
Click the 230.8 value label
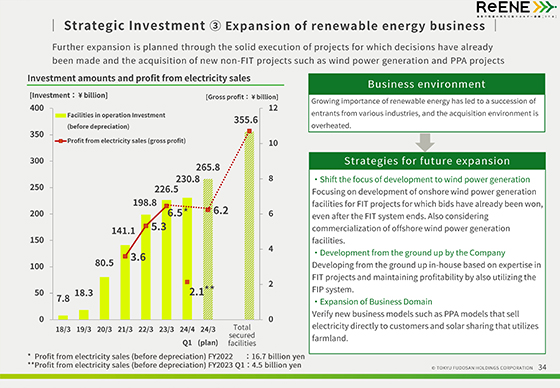coord(188,179)
